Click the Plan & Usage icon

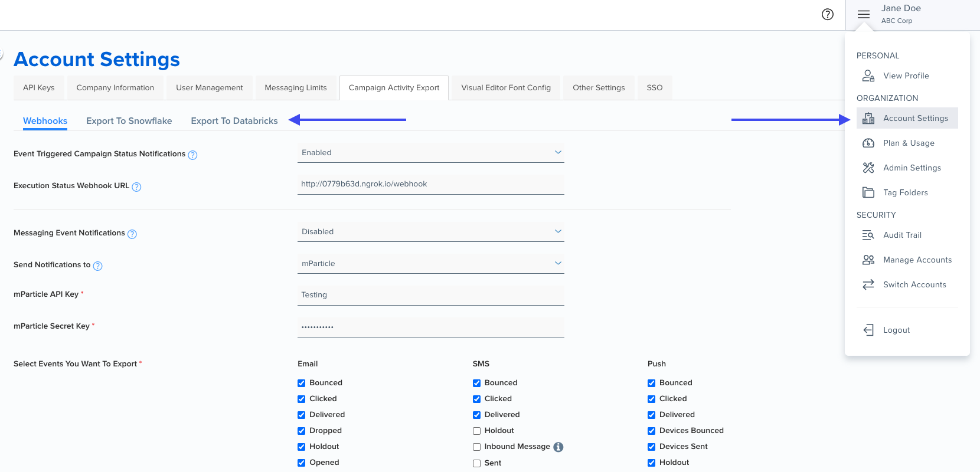click(868, 143)
